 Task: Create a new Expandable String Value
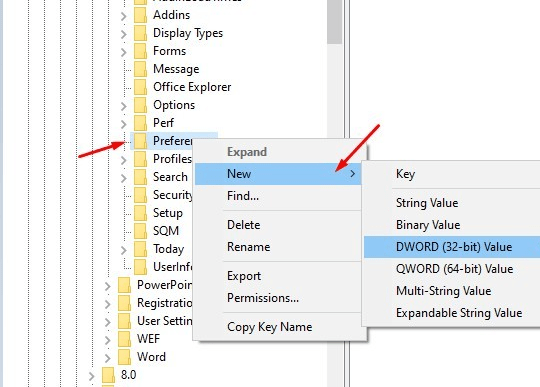(452, 313)
